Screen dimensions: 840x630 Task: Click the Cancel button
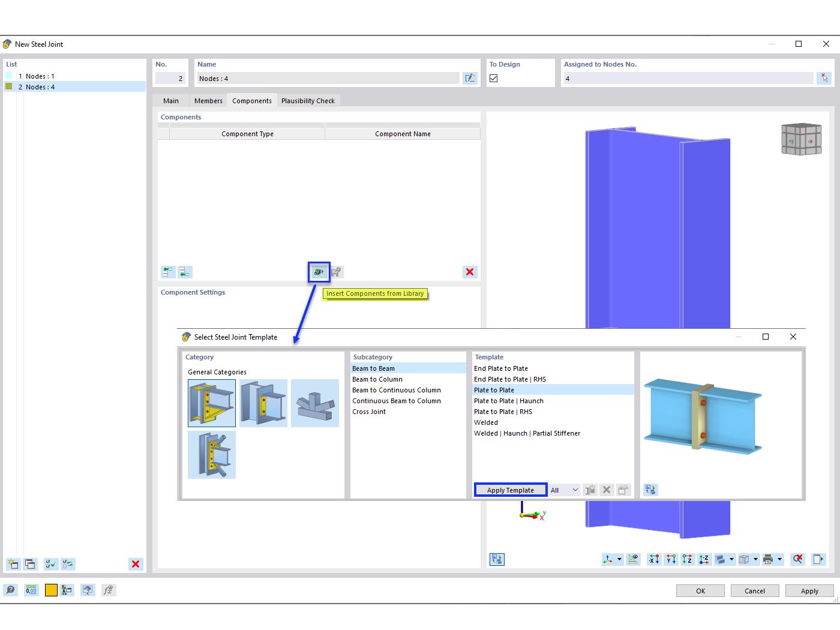(755, 591)
